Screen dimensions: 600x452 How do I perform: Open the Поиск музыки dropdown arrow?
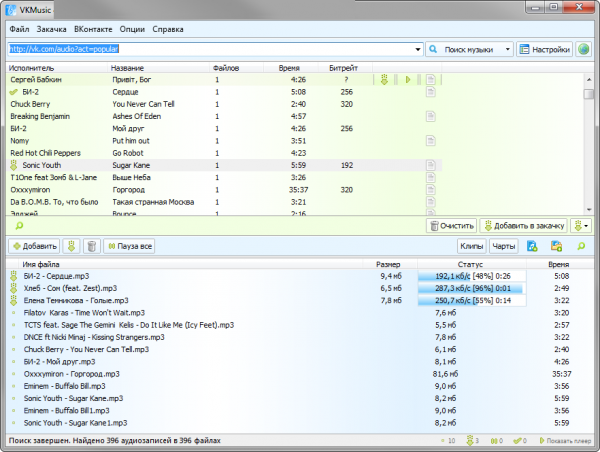pos(507,49)
